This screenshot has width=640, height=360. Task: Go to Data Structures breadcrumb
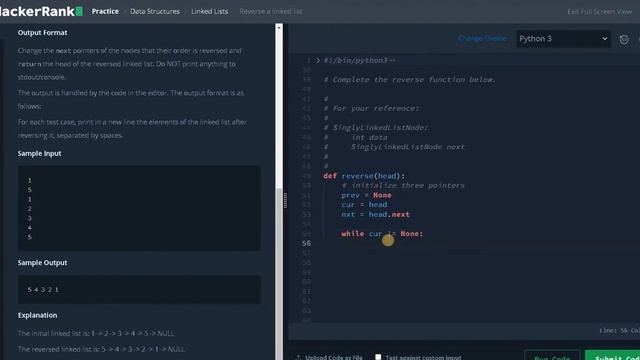155,11
